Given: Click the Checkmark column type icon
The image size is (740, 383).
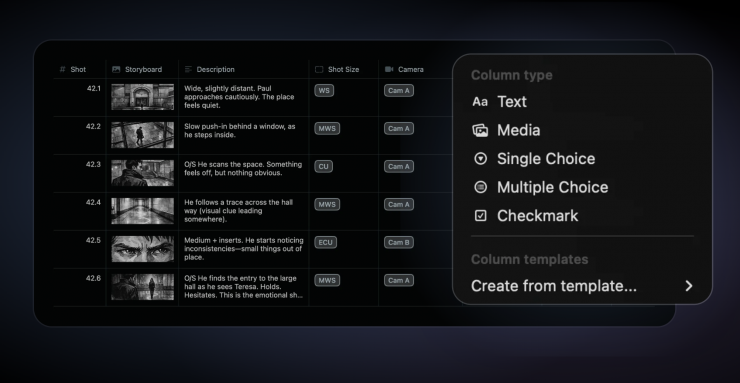Looking at the screenshot, I should pos(480,216).
